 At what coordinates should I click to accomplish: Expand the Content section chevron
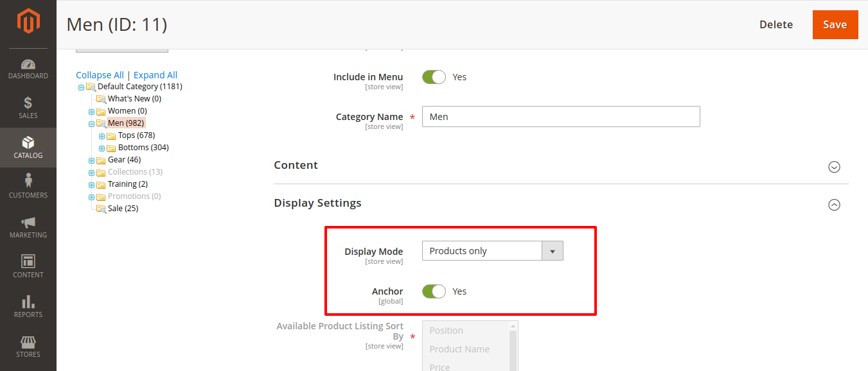834,167
